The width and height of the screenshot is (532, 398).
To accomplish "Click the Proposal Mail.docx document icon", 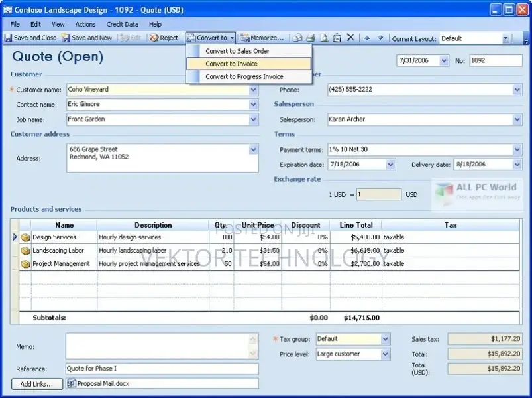I will click(x=72, y=383).
